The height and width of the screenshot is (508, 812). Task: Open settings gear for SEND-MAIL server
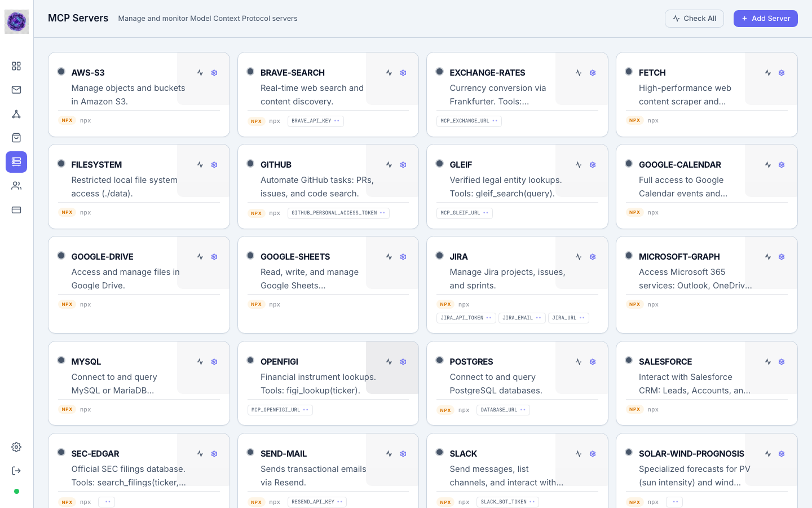[403, 454]
